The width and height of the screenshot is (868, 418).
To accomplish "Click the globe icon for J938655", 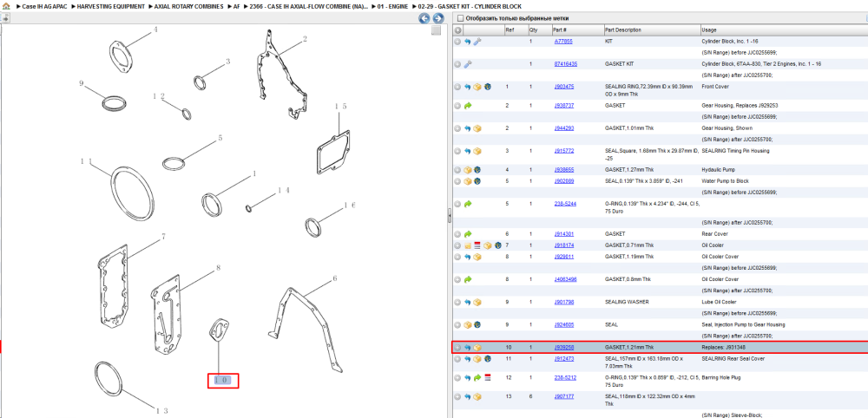I will [x=477, y=170].
